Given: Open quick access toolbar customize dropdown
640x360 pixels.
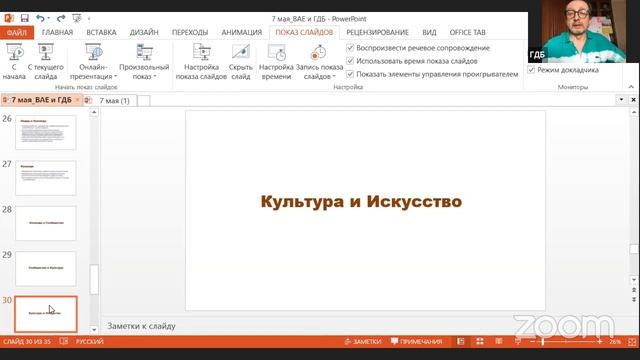Looking at the screenshot, I should tap(89, 18).
